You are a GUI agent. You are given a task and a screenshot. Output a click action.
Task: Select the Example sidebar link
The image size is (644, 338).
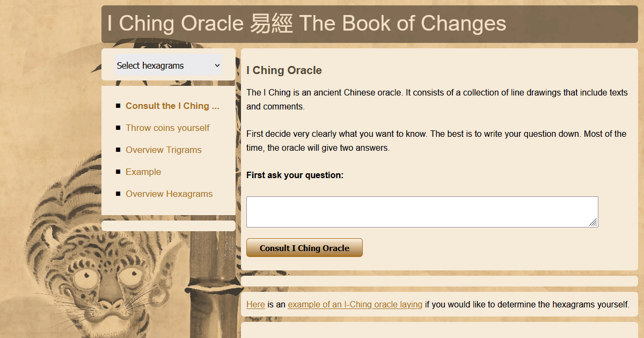[x=143, y=172]
